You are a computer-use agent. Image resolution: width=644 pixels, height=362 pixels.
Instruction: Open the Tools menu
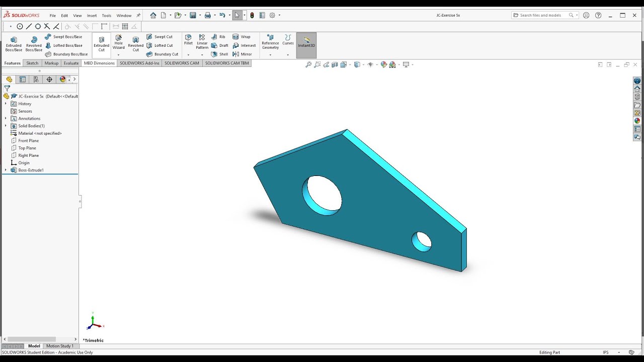click(x=107, y=16)
